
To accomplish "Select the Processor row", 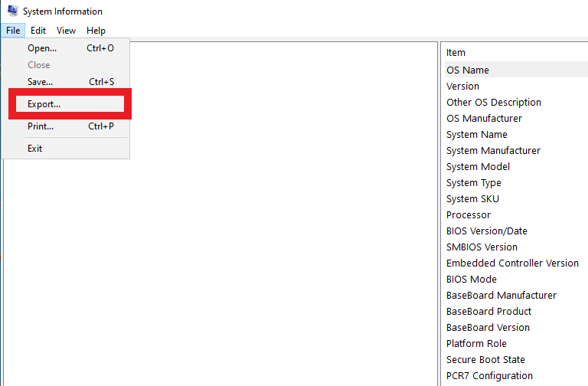I will [516, 215].
